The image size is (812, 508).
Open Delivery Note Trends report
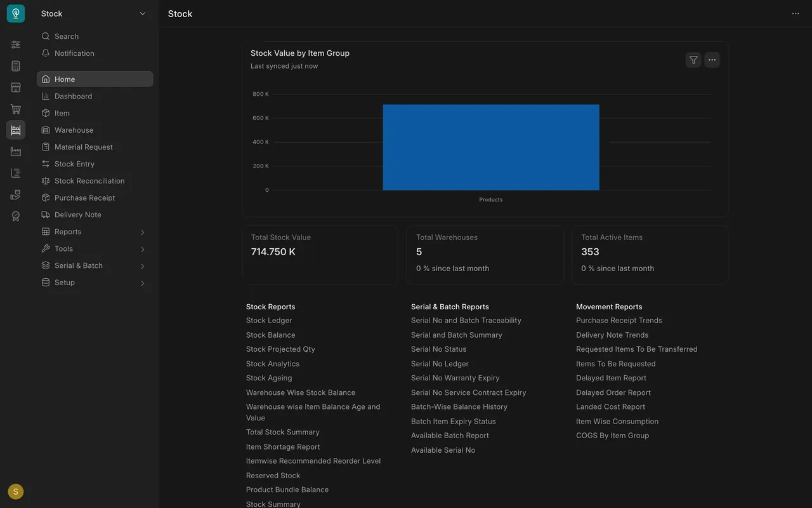point(612,335)
